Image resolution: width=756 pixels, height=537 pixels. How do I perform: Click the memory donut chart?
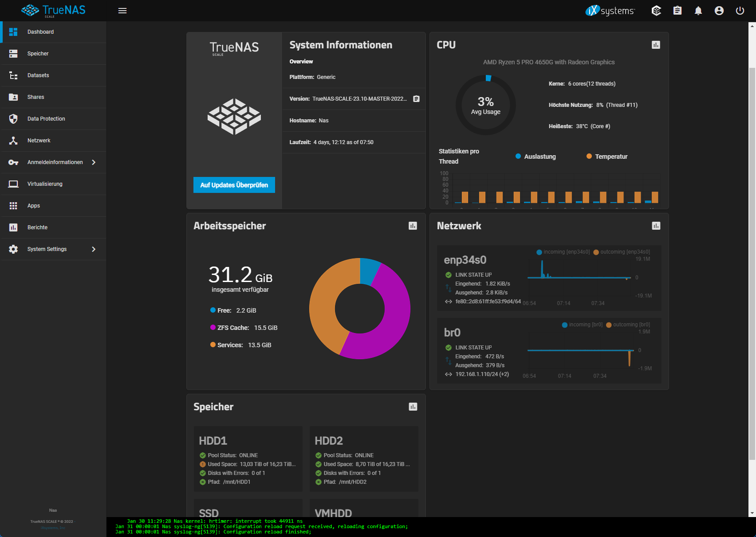click(360, 309)
